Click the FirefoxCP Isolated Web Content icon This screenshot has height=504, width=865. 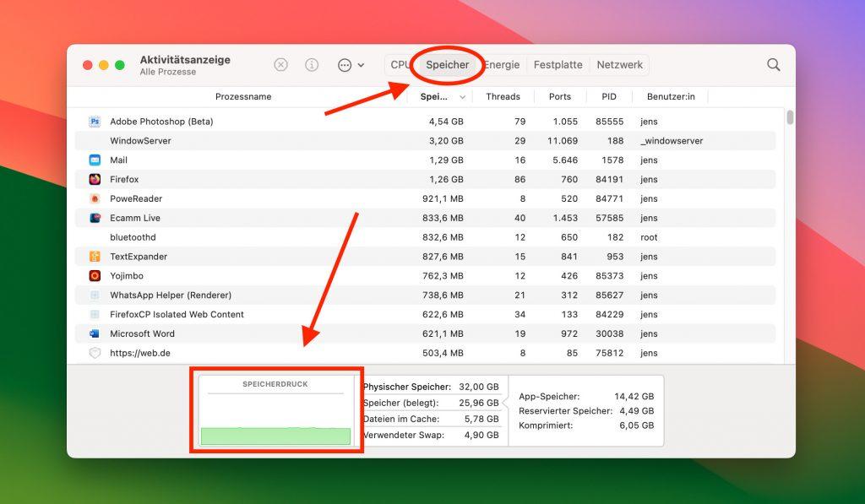(95, 314)
